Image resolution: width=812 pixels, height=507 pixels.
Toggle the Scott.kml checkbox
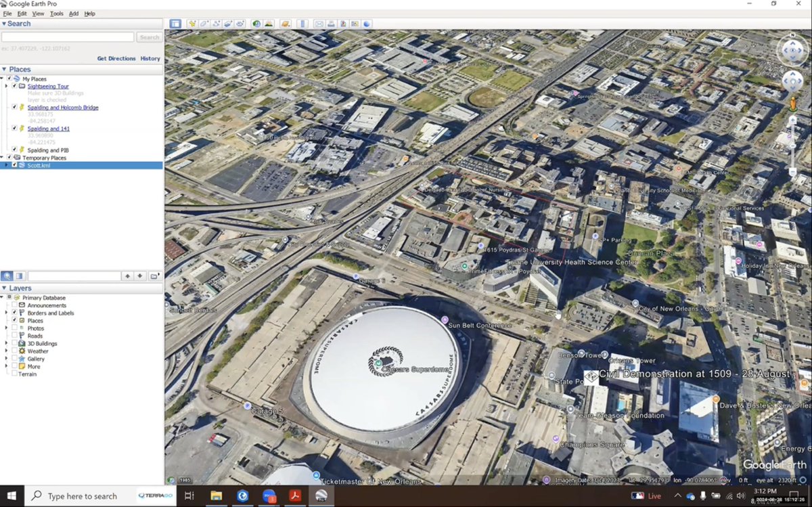(15, 164)
